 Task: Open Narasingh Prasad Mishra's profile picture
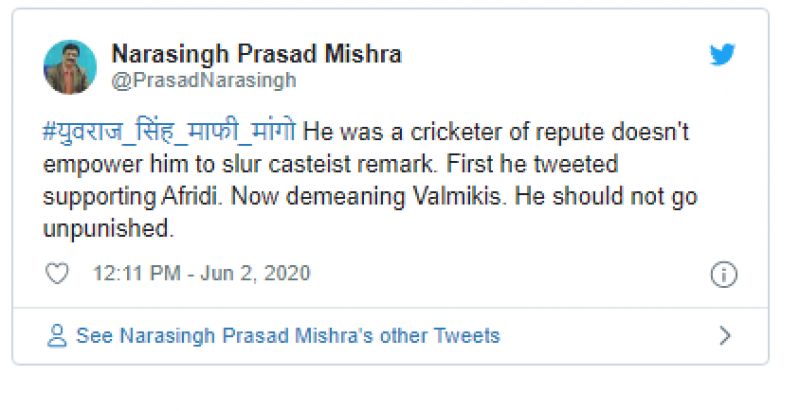click(70, 67)
